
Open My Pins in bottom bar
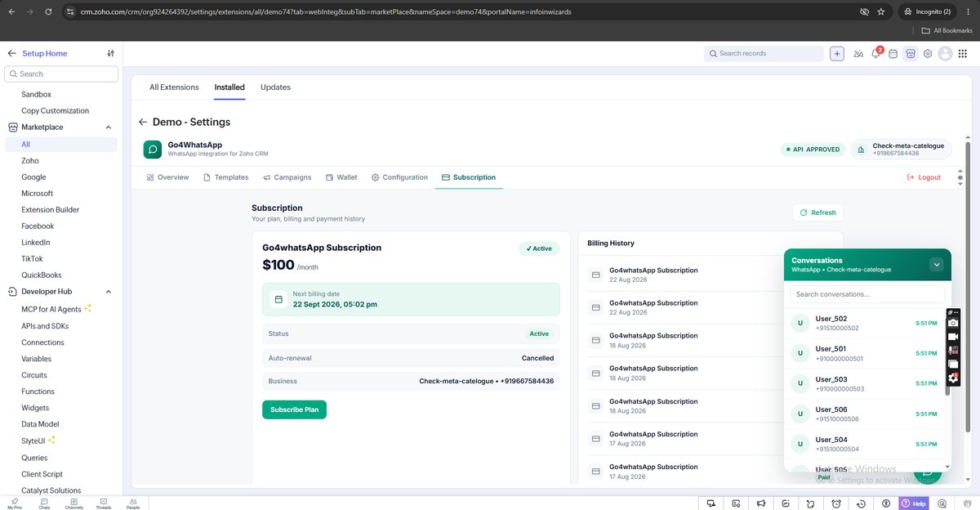(x=15, y=503)
